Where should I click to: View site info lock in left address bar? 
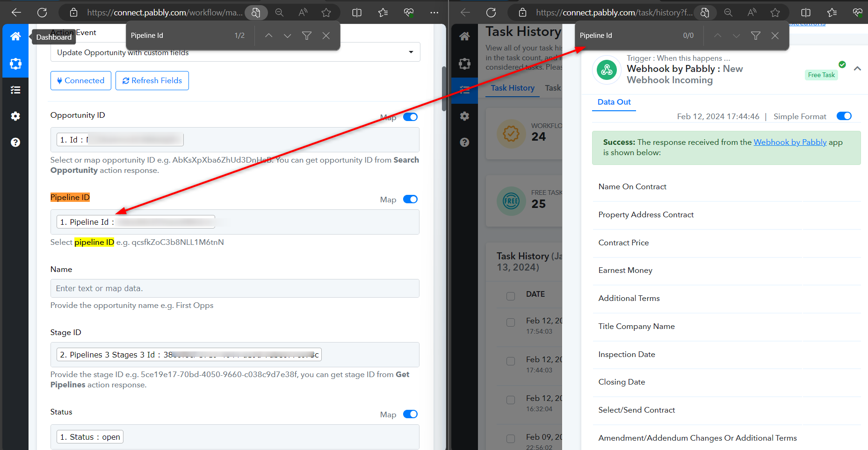coord(73,13)
